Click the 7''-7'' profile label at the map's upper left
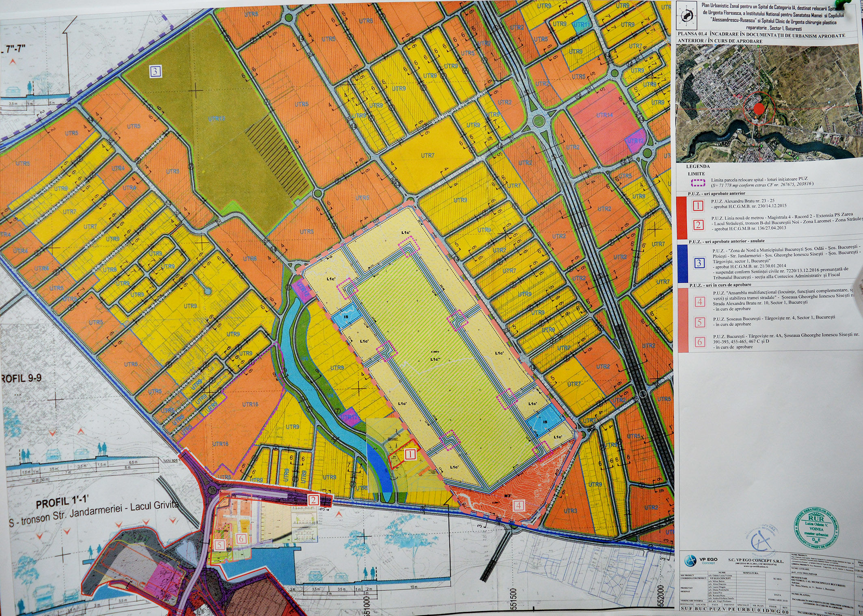Viewport: 863px width, 616px height. (x=14, y=49)
